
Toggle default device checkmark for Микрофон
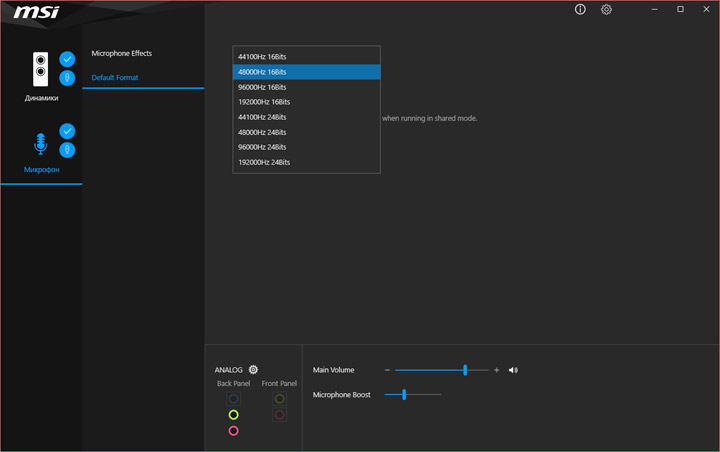click(x=67, y=131)
